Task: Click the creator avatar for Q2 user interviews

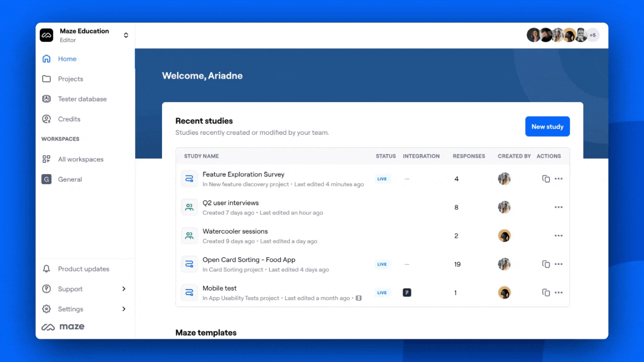Action: (x=504, y=207)
